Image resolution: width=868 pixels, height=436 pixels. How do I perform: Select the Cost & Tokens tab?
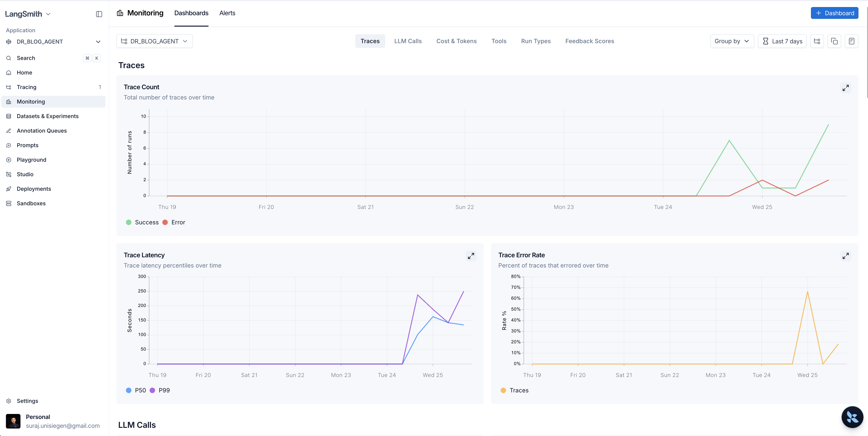456,41
